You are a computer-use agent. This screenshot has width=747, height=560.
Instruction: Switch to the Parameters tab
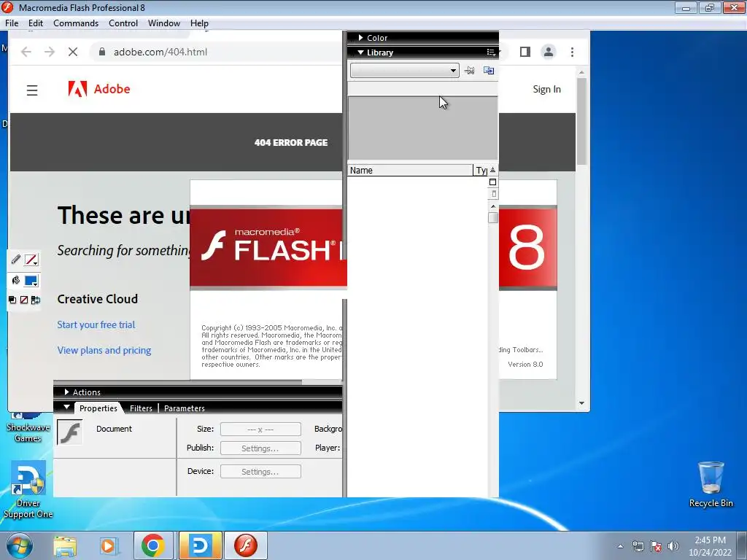(185, 408)
